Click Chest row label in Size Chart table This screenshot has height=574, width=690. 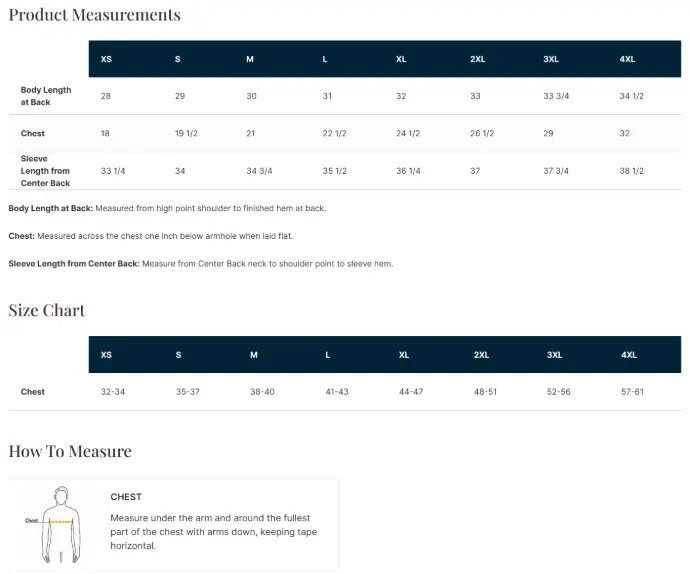coord(33,392)
